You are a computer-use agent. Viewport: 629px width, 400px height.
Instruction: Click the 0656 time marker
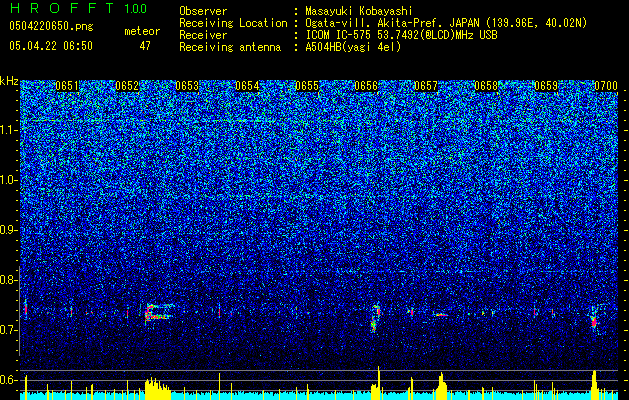(x=366, y=86)
